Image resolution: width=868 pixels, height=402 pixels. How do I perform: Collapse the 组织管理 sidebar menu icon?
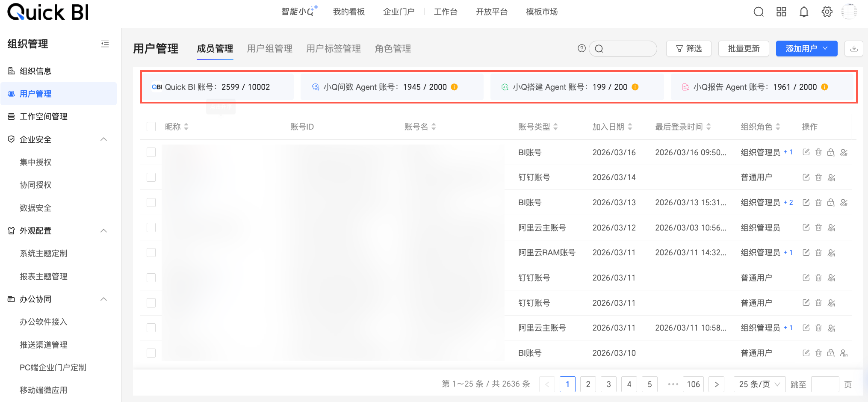(105, 44)
